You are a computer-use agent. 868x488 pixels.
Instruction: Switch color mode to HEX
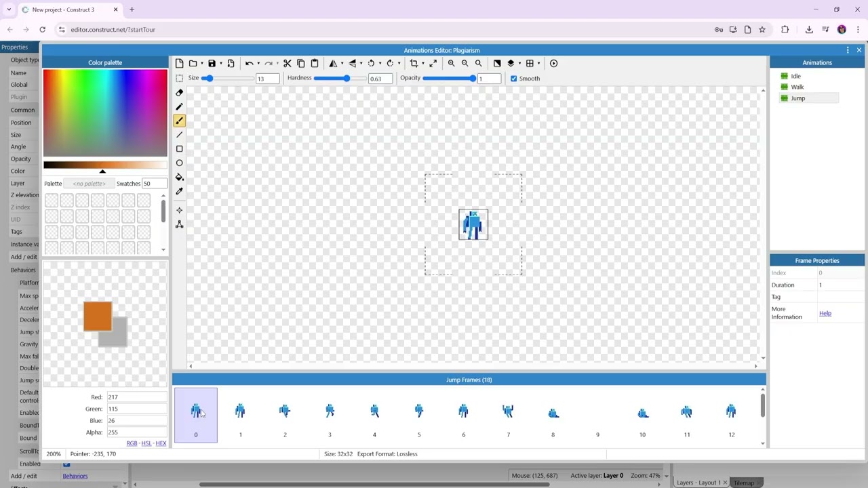point(161,443)
